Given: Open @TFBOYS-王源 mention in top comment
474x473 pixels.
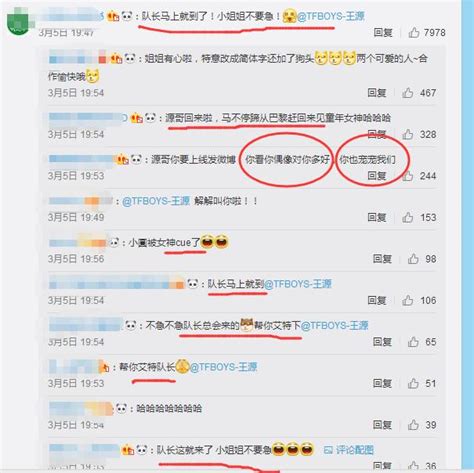Looking at the screenshot, I should pos(331,16).
